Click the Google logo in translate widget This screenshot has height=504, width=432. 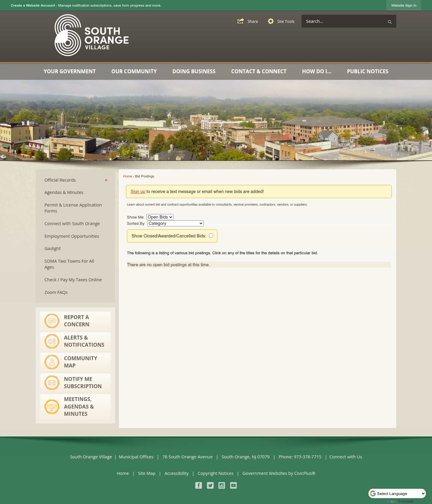(x=373, y=493)
